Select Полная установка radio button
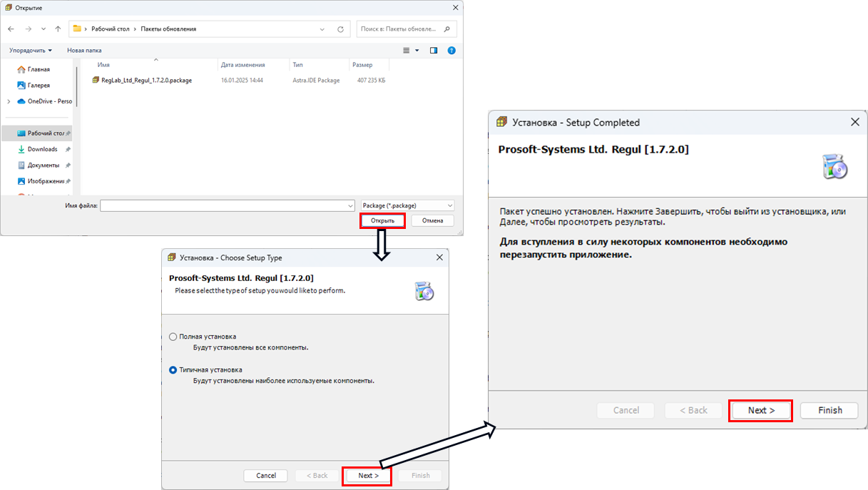Image resolution: width=868 pixels, height=490 pixels. [x=173, y=337]
